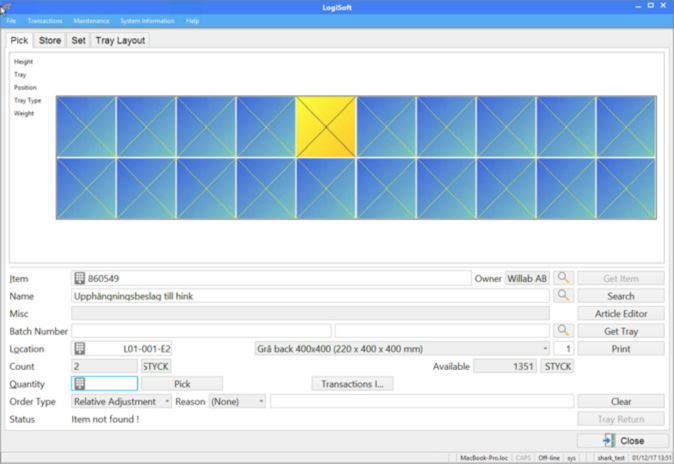Click the keypad icon in Item field
The height and width of the screenshot is (464, 674).
(80, 278)
